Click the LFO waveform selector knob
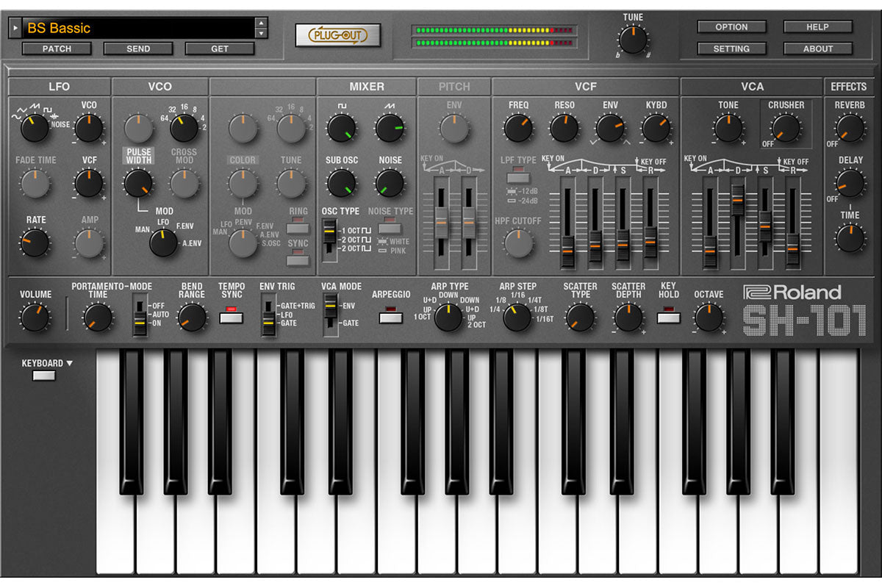 [x=34, y=129]
